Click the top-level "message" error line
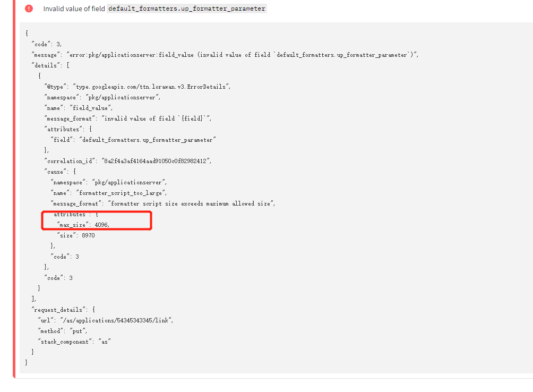Screen dimensions: 533x392 tap(225, 55)
